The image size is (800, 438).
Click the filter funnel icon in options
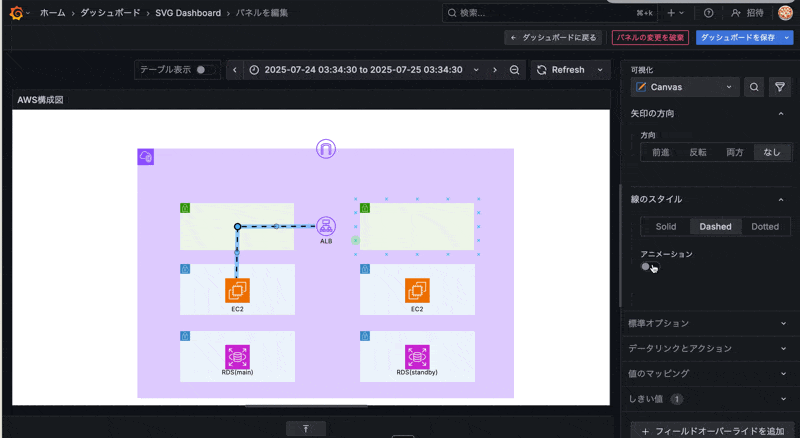(780, 87)
